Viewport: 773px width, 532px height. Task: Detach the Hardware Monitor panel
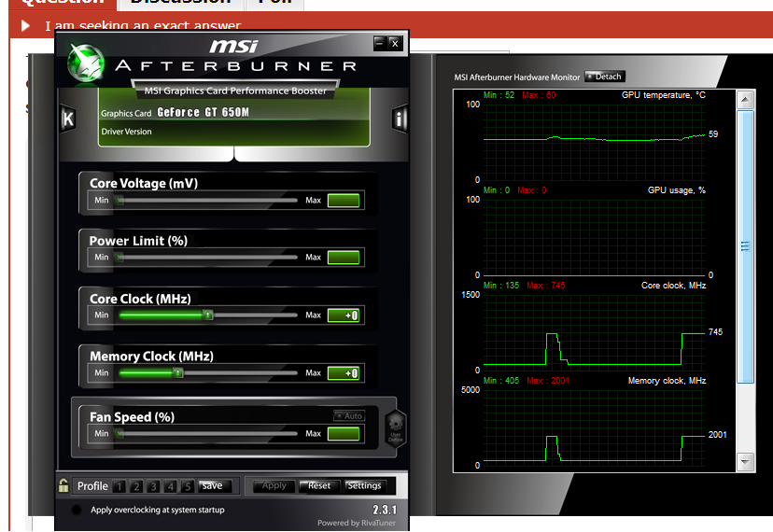tap(605, 77)
